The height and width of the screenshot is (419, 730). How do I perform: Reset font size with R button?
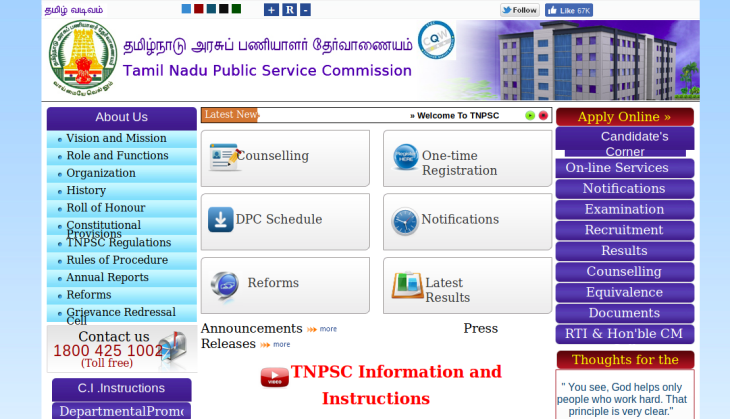tap(289, 10)
